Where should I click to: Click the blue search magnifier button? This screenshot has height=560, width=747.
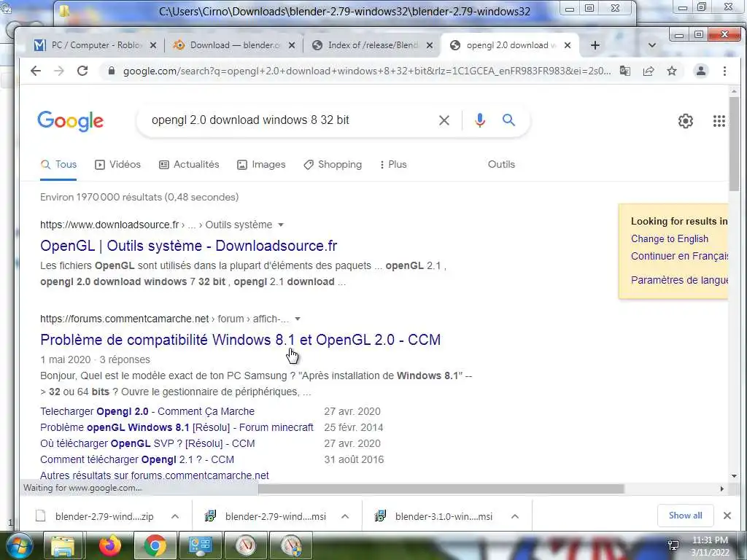pyautogui.click(x=508, y=120)
